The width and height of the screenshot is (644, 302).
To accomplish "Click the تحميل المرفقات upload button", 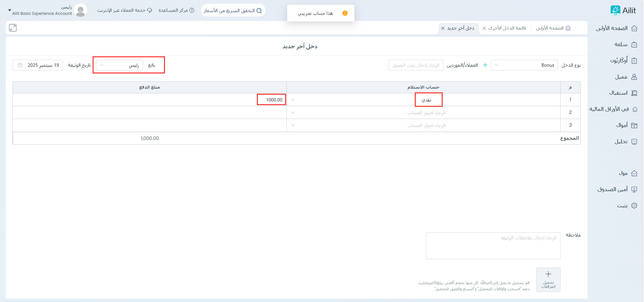I will point(548,279).
